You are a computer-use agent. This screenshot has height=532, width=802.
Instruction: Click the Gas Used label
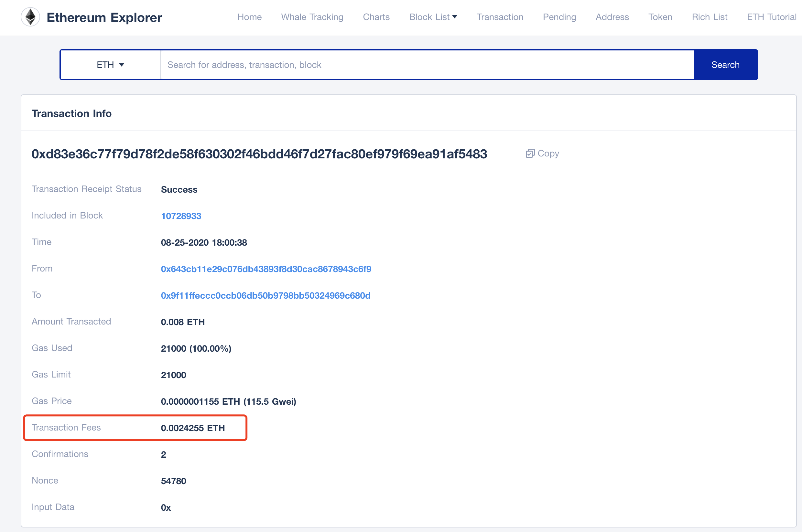[52, 348]
